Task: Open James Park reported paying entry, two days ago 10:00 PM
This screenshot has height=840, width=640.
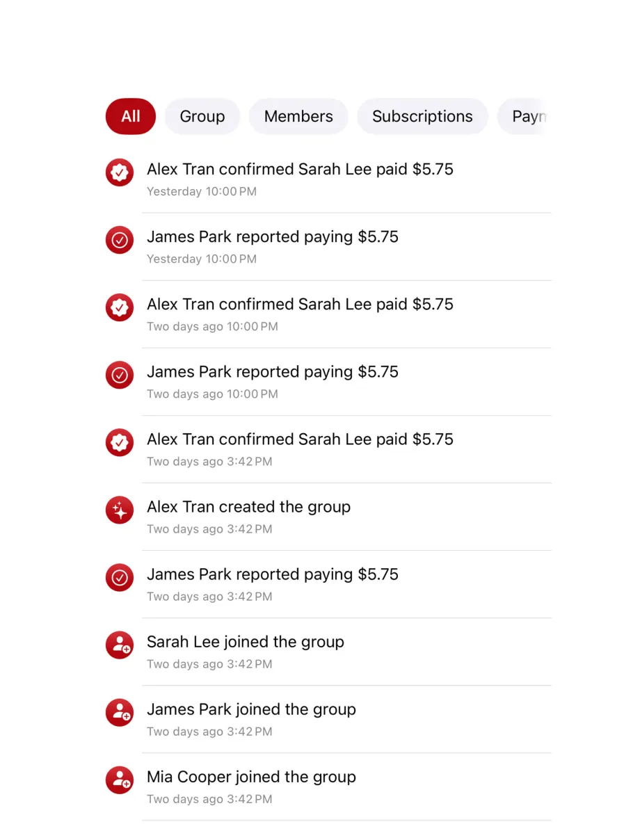Action: 328,382
